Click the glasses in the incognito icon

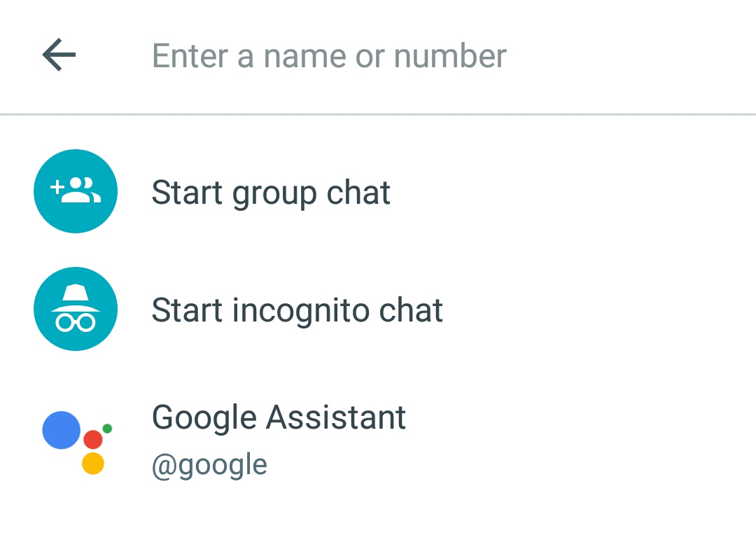(76, 322)
